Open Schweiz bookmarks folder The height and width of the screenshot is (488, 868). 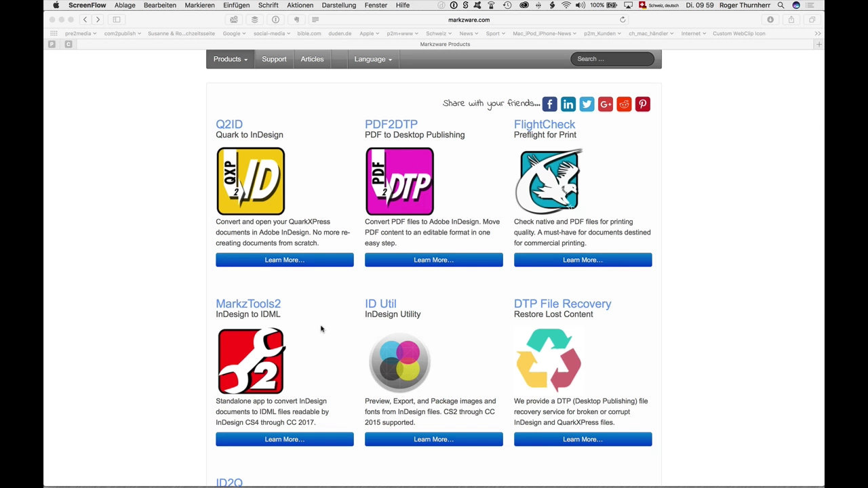(x=439, y=33)
